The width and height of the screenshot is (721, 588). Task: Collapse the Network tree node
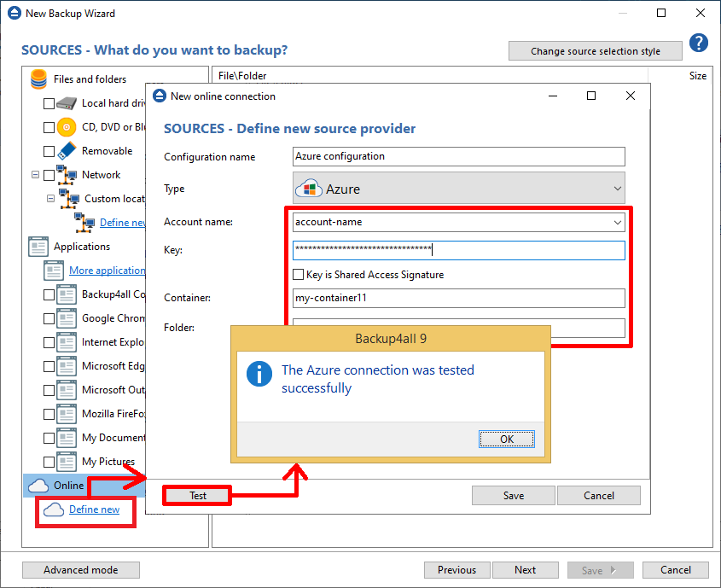tap(35, 175)
